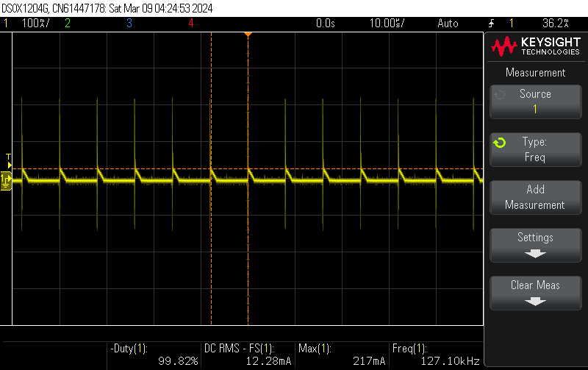The image size is (588, 370).
Task: Click the DC RMS - FS(1) 12.28mA measurement
Action: [x=248, y=355]
